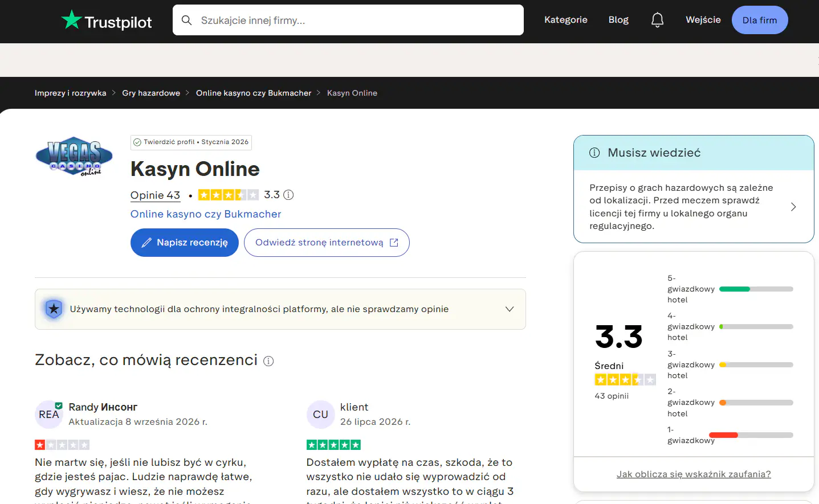Click the one-star rating of Randy's review
Image resolution: width=819 pixels, height=504 pixels.
(x=62, y=445)
